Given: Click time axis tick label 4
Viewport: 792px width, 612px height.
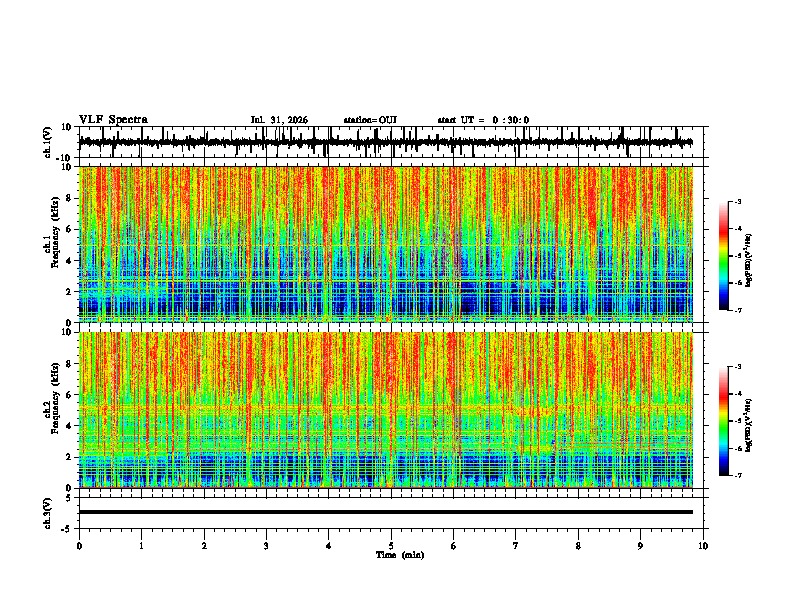Looking at the screenshot, I should 329,546.
